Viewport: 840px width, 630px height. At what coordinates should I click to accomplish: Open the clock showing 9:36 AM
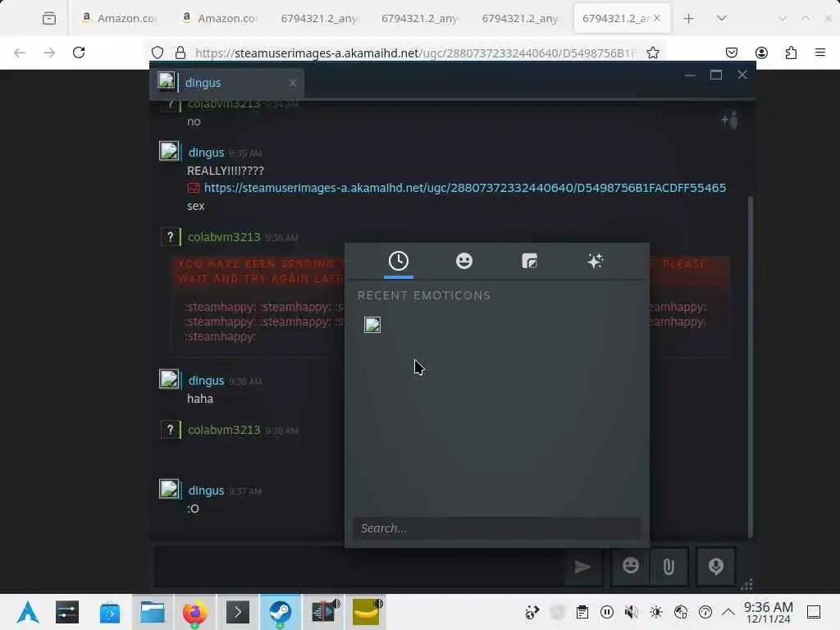click(x=768, y=612)
